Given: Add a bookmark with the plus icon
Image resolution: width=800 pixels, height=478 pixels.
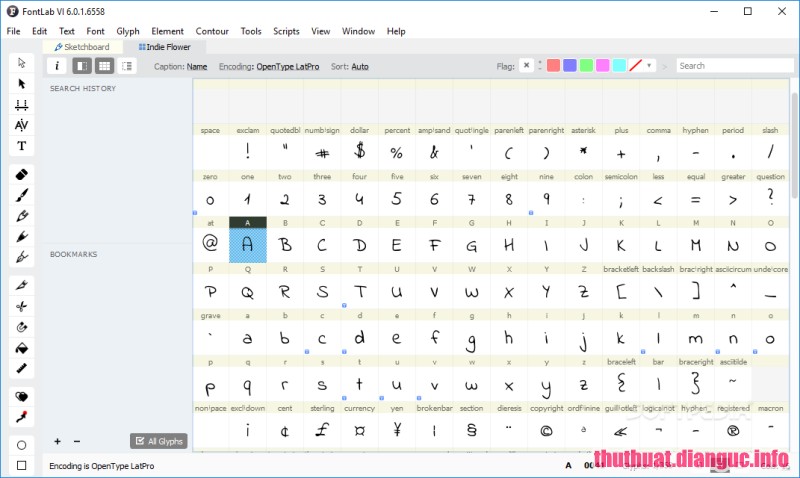Looking at the screenshot, I should coord(57,441).
